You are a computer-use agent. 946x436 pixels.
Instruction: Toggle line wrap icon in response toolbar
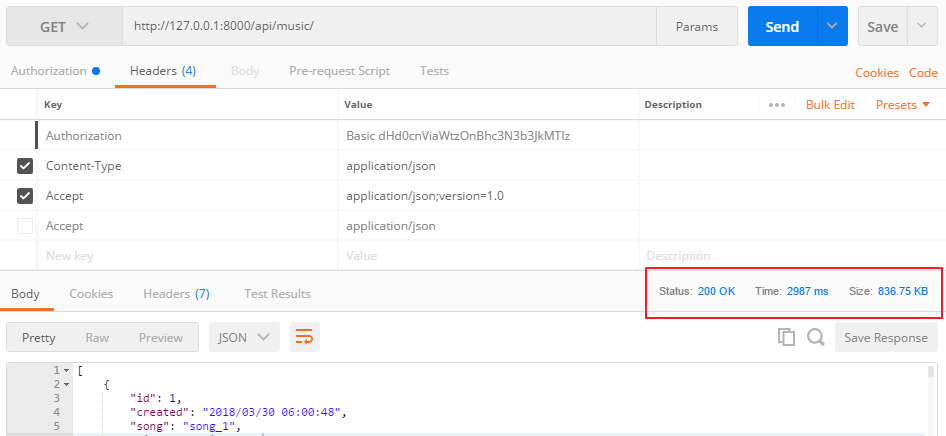click(305, 337)
